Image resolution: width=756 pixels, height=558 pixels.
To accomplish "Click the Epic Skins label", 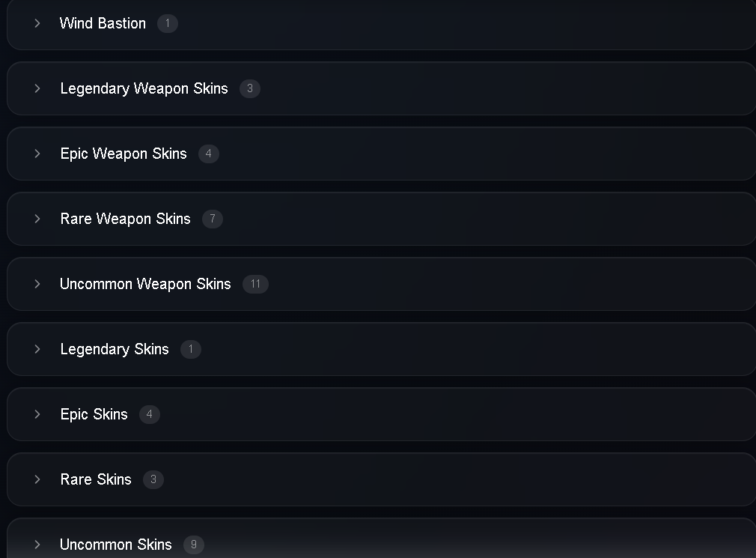I will coord(94,414).
